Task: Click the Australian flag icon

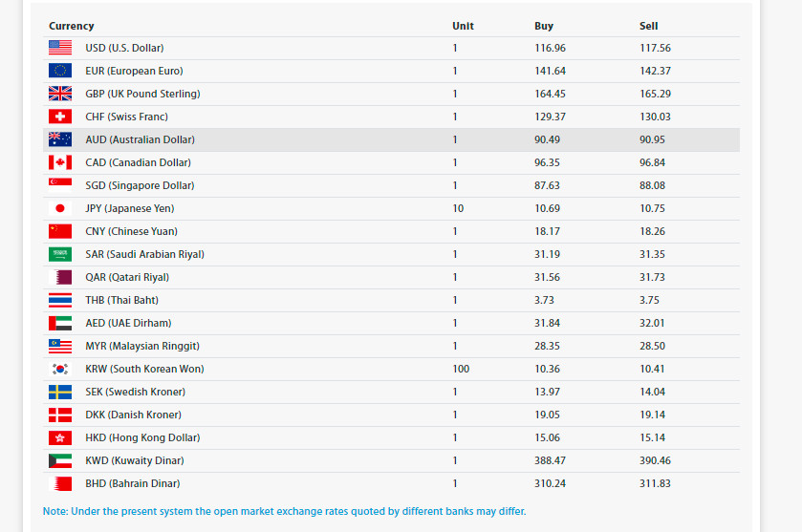Action: [60, 139]
